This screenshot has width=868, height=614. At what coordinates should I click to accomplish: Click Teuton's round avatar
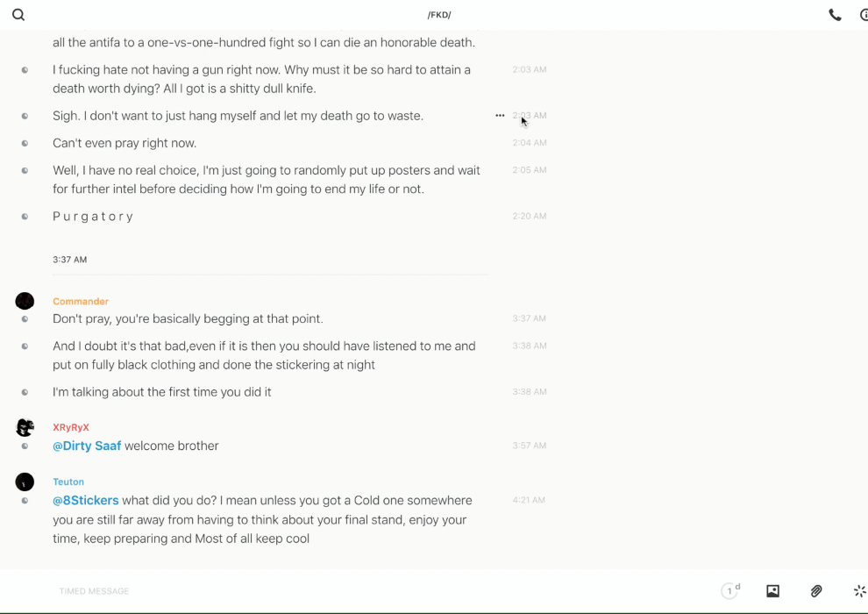pyautogui.click(x=25, y=482)
